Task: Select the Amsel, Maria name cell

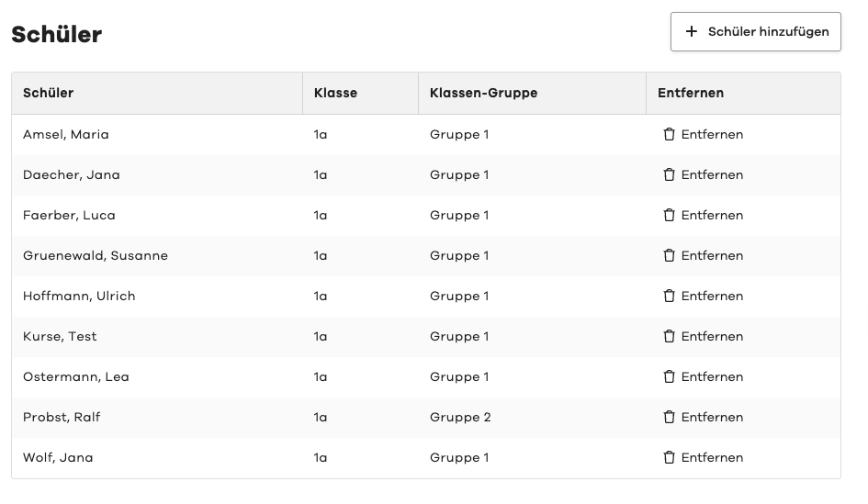Action: pyautogui.click(x=66, y=135)
